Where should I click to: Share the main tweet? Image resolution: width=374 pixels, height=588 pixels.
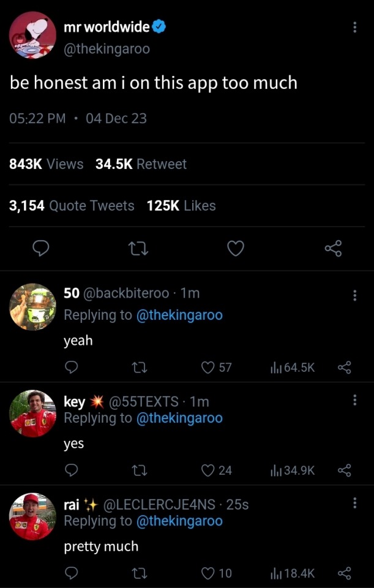pos(333,248)
